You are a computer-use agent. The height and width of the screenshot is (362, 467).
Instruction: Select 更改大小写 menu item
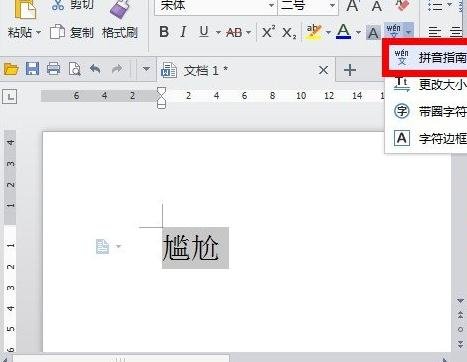426,85
